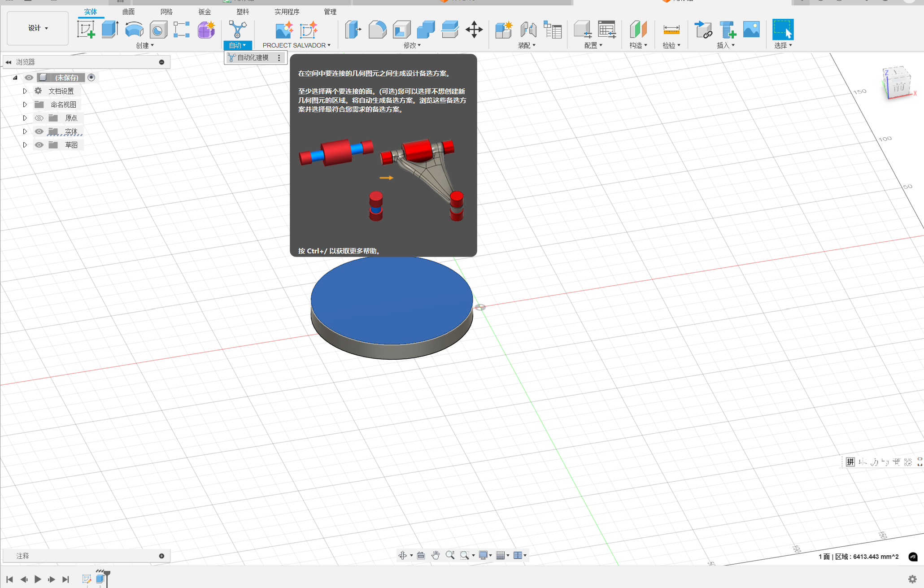This screenshot has width=924, height=588.
Task: Select the Measure tool
Action: [x=671, y=30]
